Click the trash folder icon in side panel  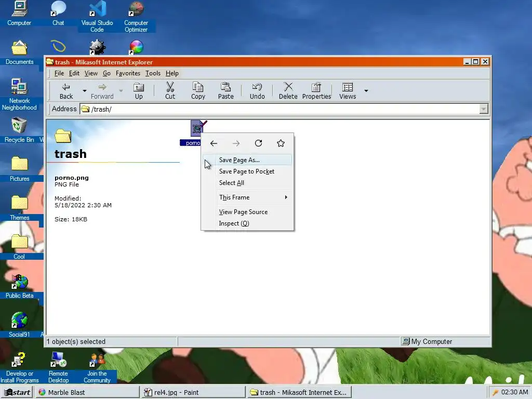point(63,136)
